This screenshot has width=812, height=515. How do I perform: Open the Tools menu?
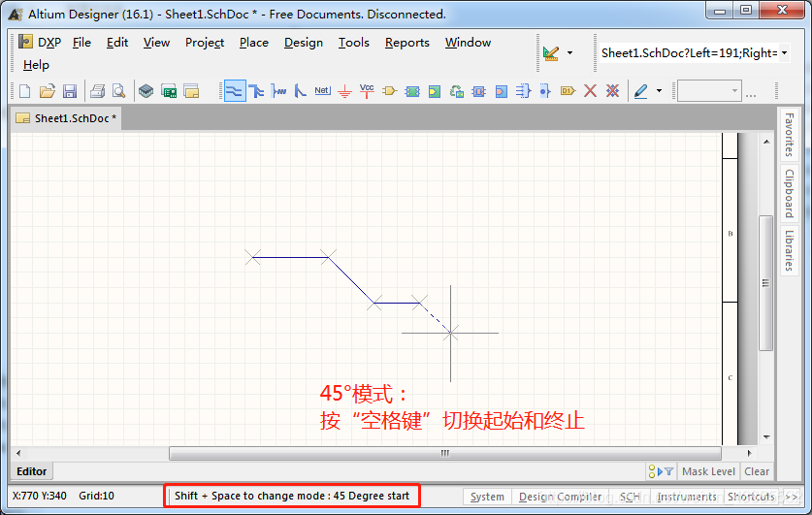click(354, 43)
